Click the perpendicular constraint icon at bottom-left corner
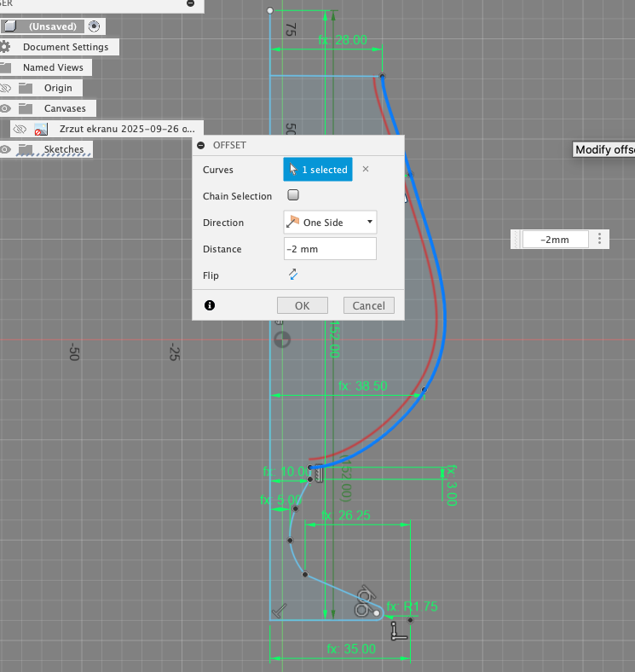635x672 pixels. point(280,610)
